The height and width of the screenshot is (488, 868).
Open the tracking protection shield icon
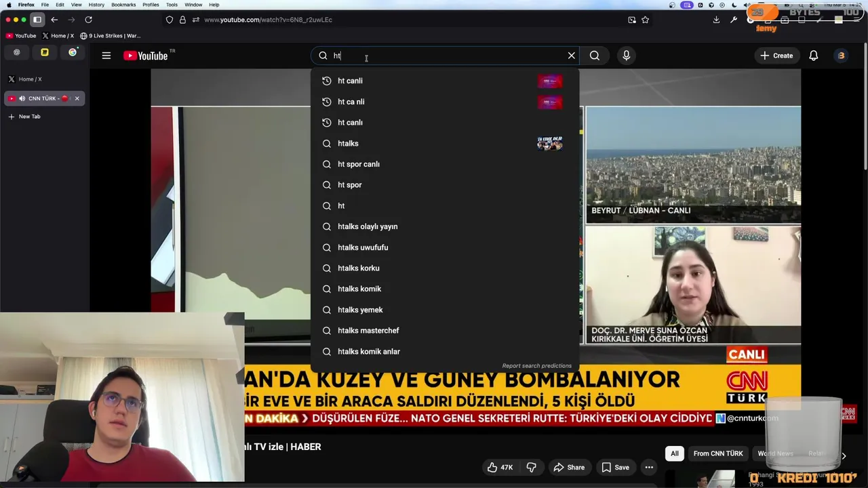[170, 20]
